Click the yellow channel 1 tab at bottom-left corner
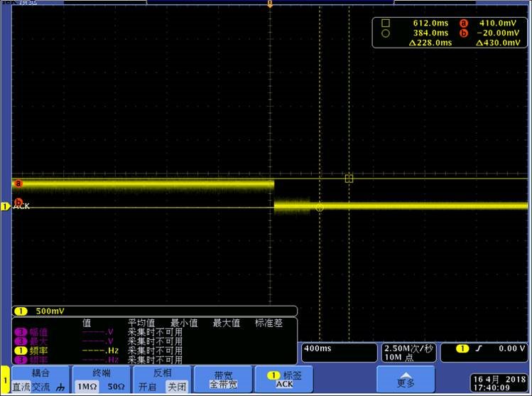Image resolution: width=532 pixels, height=396 pixels. coord(5,381)
